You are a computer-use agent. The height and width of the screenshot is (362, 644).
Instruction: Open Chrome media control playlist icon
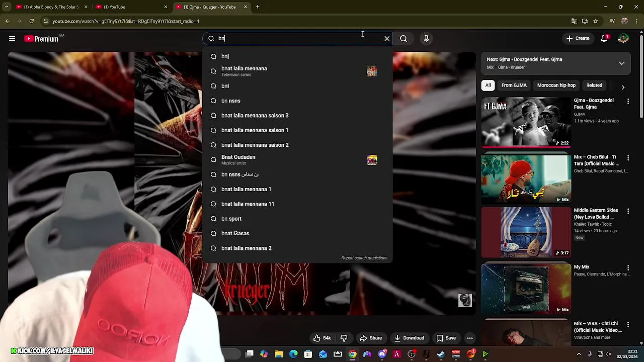tap(612, 21)
